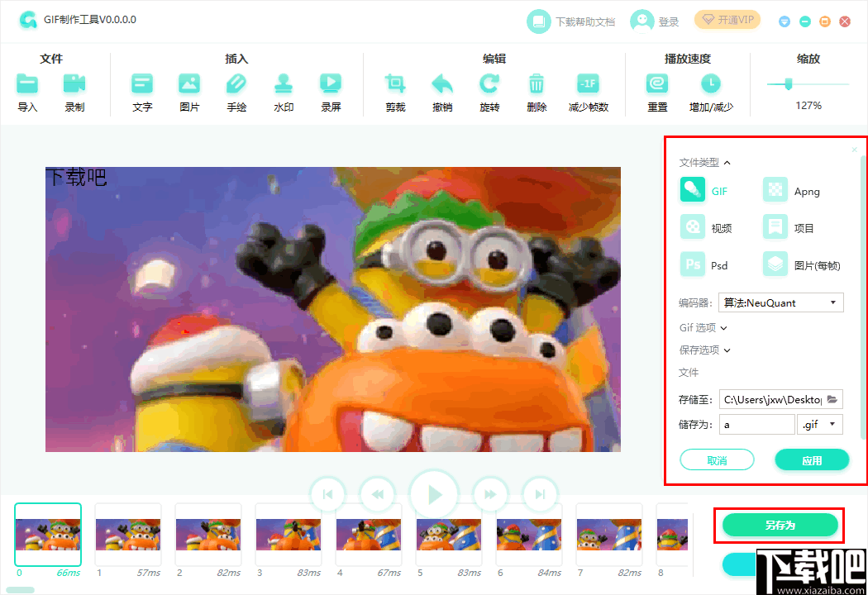Viewport: 868px width, 595px height.
Task: Choose Apng file type icon
Action: pyautogui.click(x=775, y=190)
